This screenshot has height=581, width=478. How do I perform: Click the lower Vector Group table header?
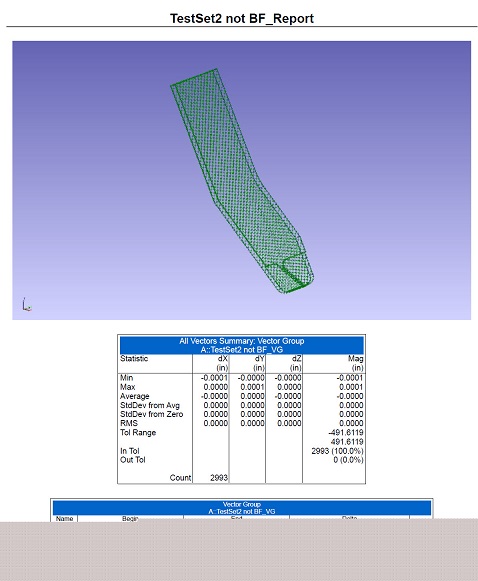click(x=242, y=508)
